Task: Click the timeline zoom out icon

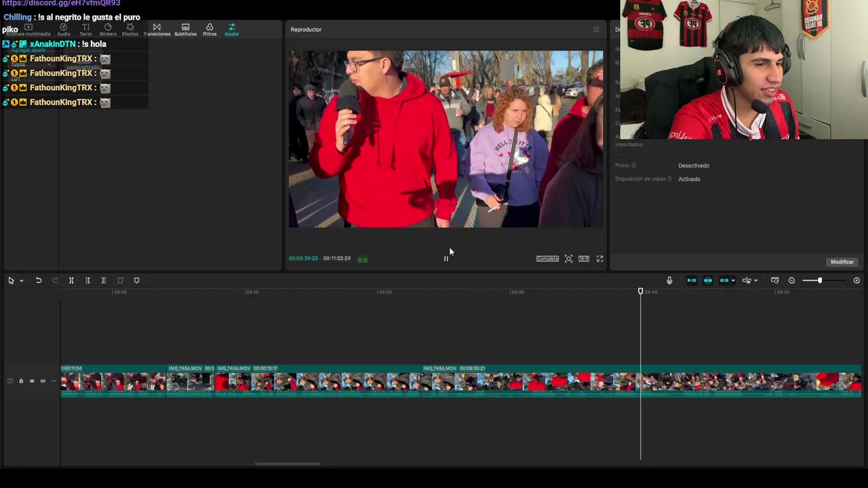Action: pos(791,281)
